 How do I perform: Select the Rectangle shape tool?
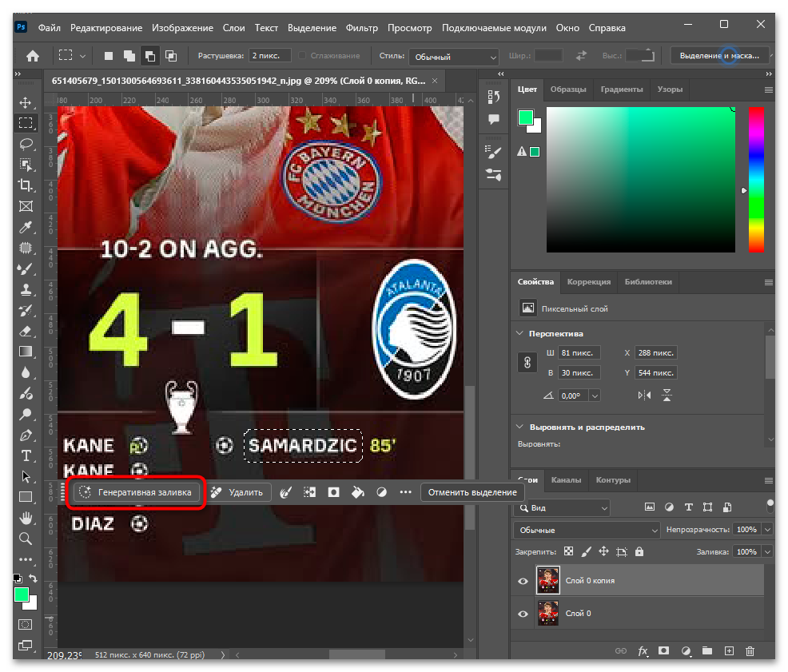pos(26,497)
